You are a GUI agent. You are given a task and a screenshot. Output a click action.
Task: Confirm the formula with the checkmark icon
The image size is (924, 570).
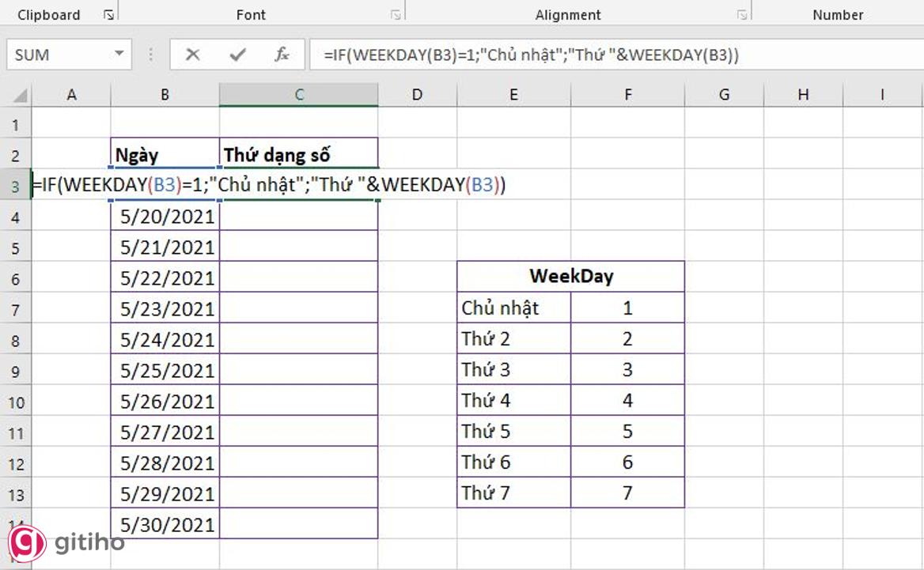237,55
